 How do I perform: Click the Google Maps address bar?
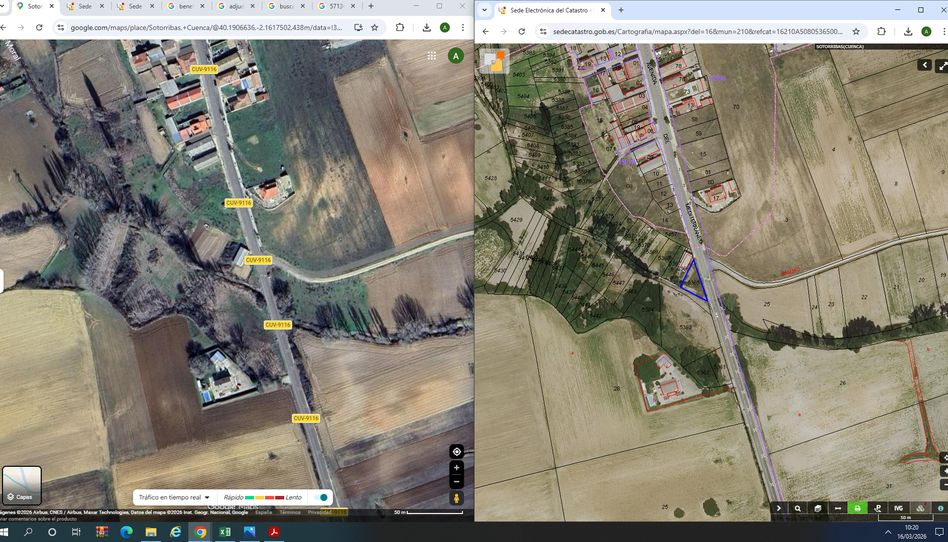point(206,28)
